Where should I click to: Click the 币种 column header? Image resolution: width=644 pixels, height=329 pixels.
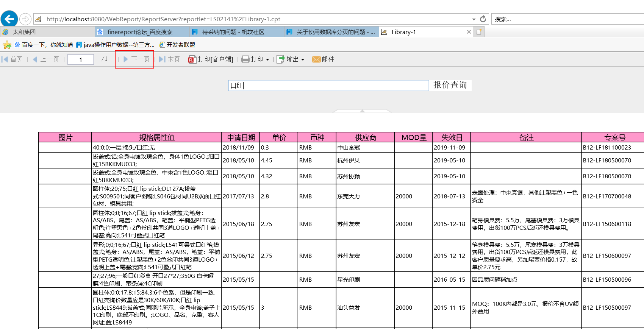pos(317,137)
